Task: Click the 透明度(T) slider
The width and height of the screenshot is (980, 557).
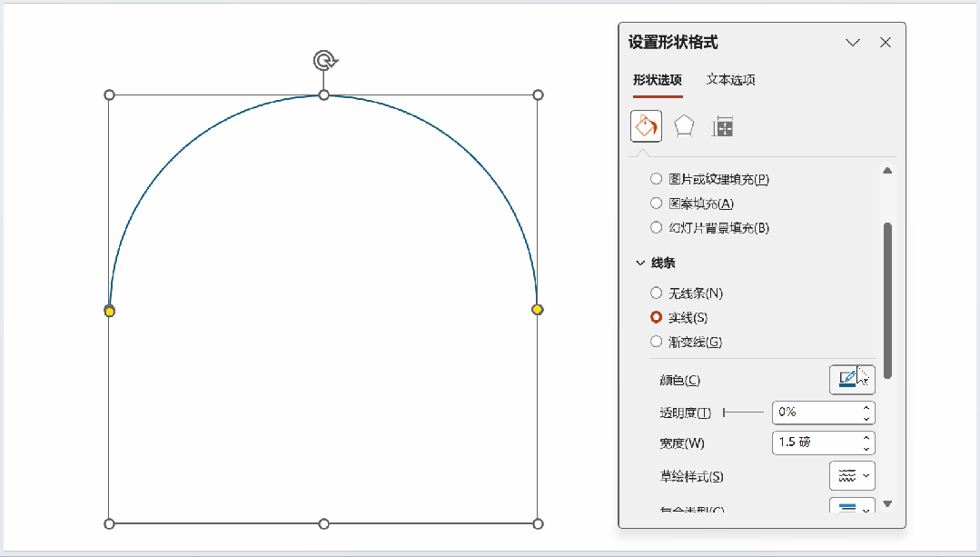Action: coord(743,412)
